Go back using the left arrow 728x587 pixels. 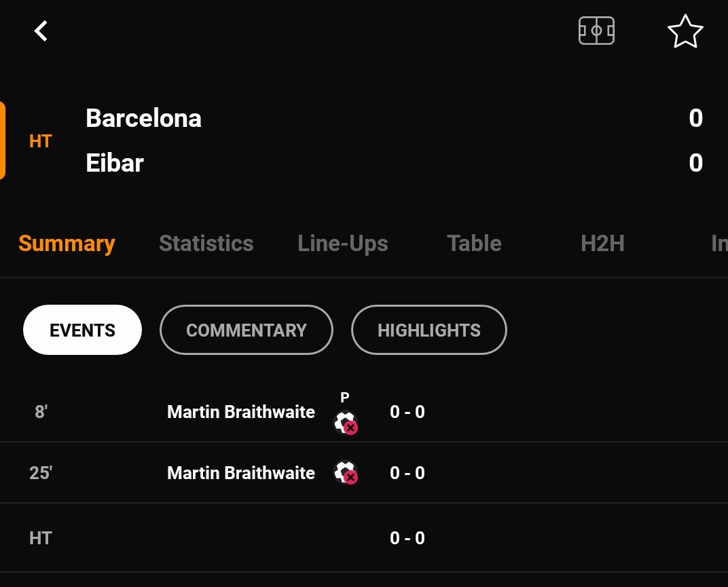click(x=41, y=31)
